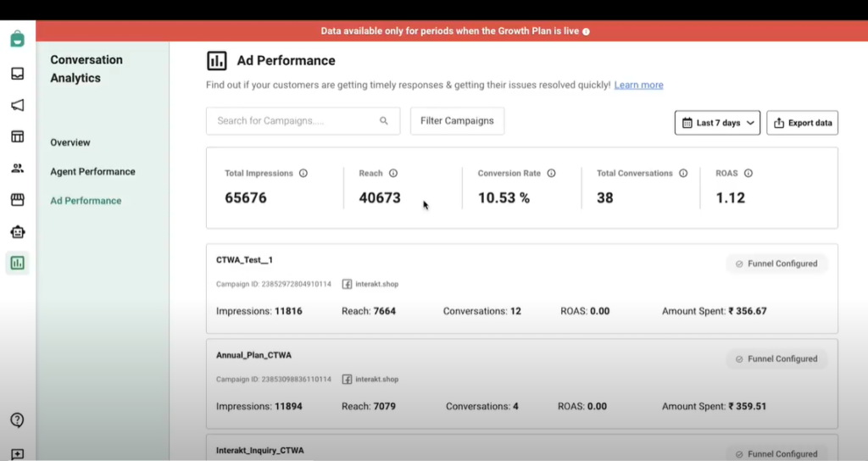The width and height of the screenshot is (868, 461).
Task: Click Facebook icon in CTWA_Test__1 card
Action: (x=347, y=284)
